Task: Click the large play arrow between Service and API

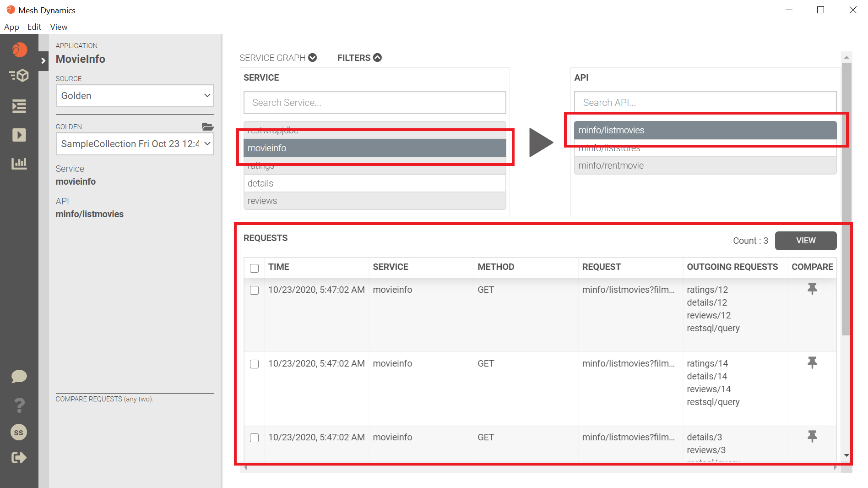Action: pyautogui.click(x=541, y=143)
